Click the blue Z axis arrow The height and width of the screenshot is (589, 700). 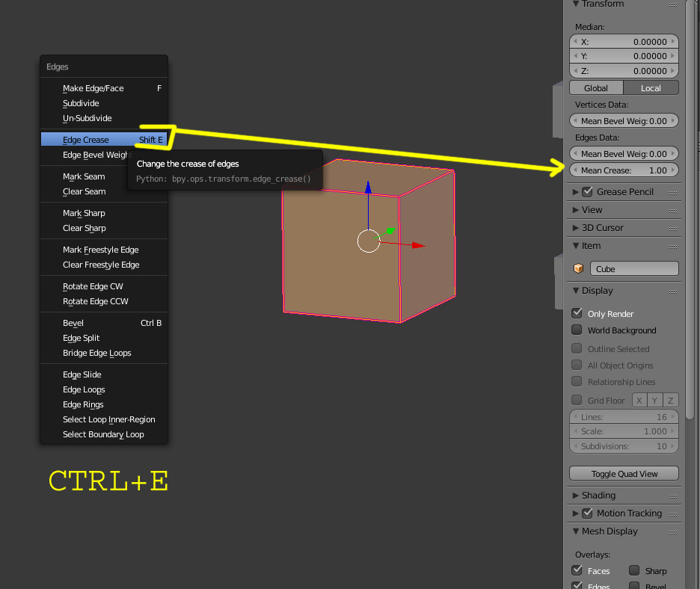point(368,188)
